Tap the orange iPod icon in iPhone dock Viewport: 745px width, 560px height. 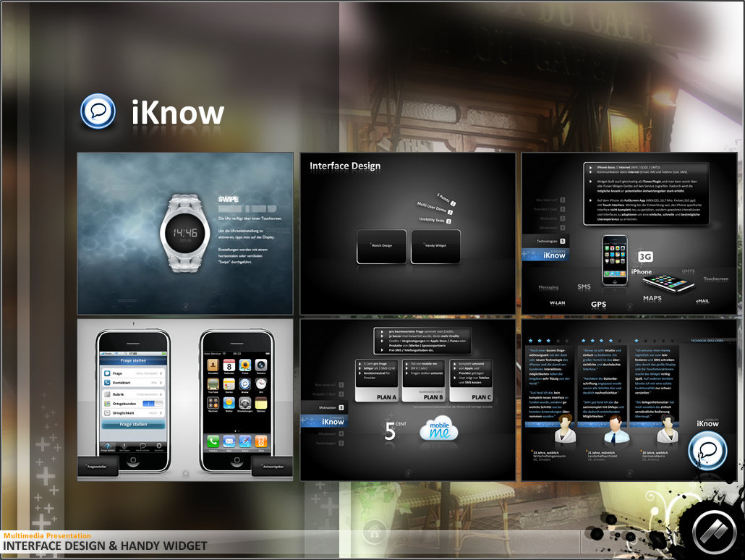tap(261, 441)
